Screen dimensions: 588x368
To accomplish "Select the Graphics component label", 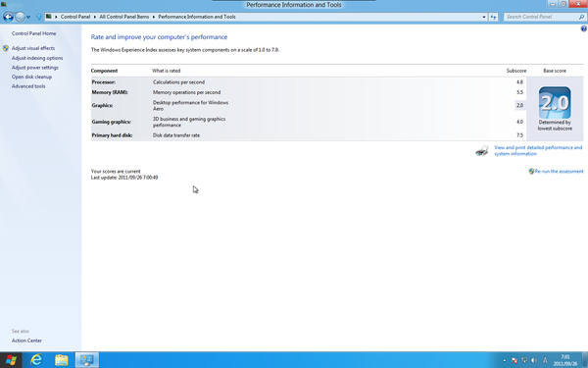I will click(x=102, y=106).
